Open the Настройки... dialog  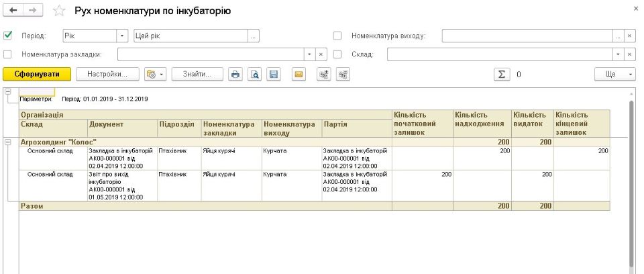coord(107,74)
